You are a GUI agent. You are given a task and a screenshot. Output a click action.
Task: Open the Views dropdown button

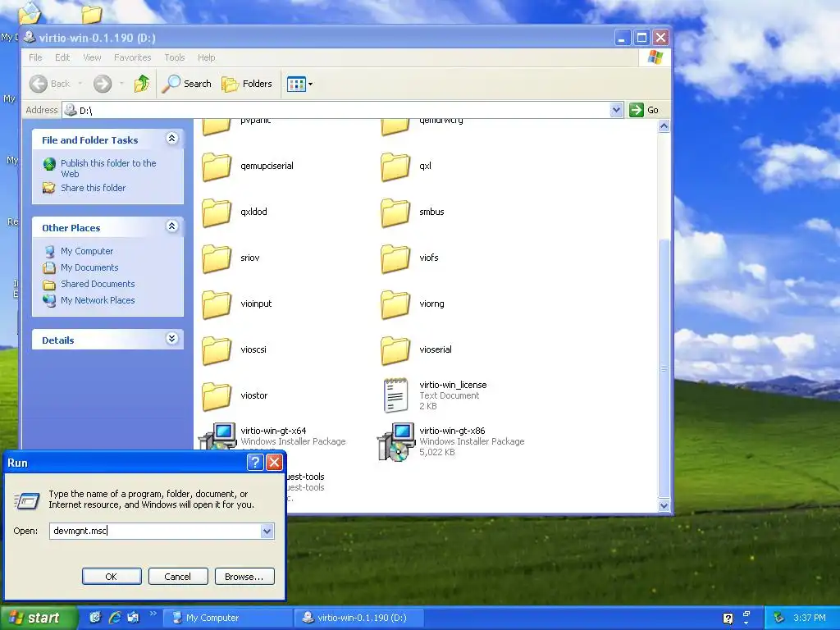pos(299,84)
